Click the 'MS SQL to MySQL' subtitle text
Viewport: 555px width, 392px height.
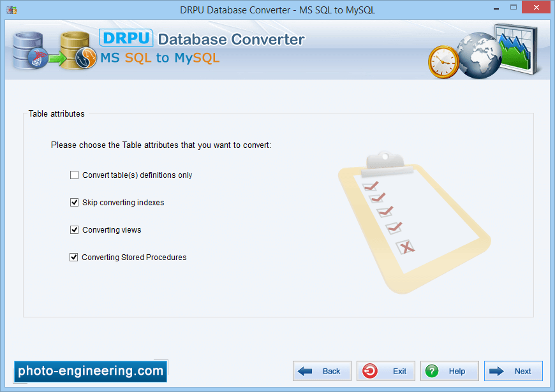pyautogui.click(x=160, y=57)
